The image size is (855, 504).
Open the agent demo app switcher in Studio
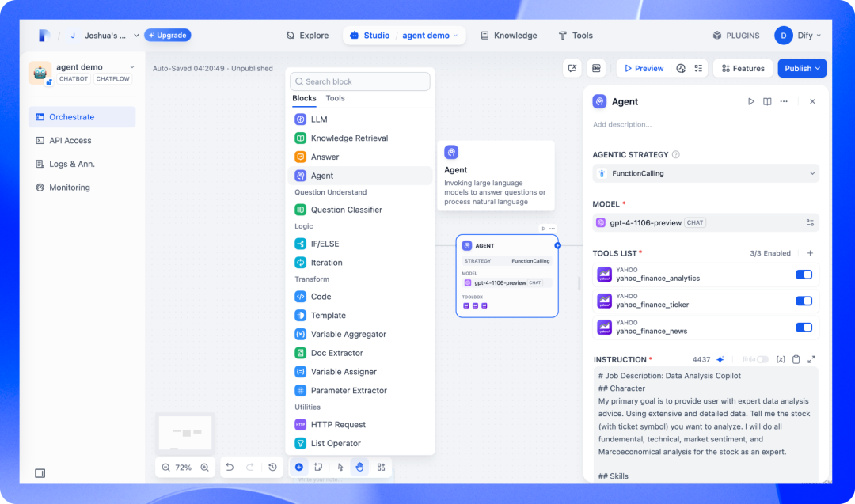click(430, 36)
